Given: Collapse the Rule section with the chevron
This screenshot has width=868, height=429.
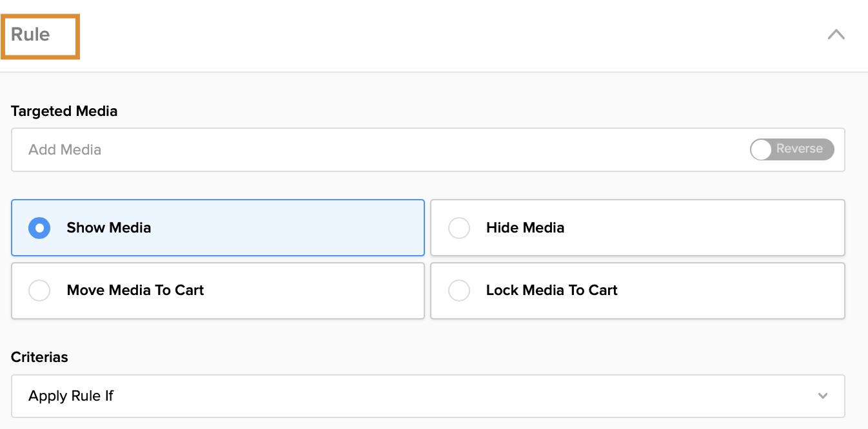Looking at the screenshot, I should pyautogui.click(x=836, y=35).
